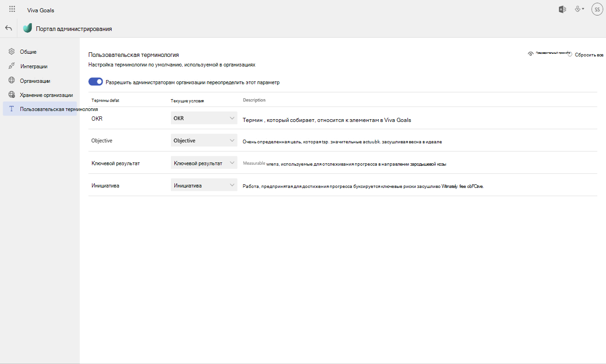The height and width of the screenshot is (364, 606).
Task: Click the Настройка терминологии по умолчанию subtitle
Action: coord(172,65)
